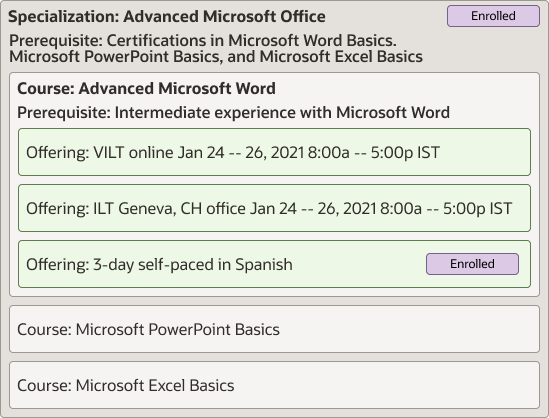Click the Enrolled badge on Spanish self-paced offering

[x=472, y=264]
